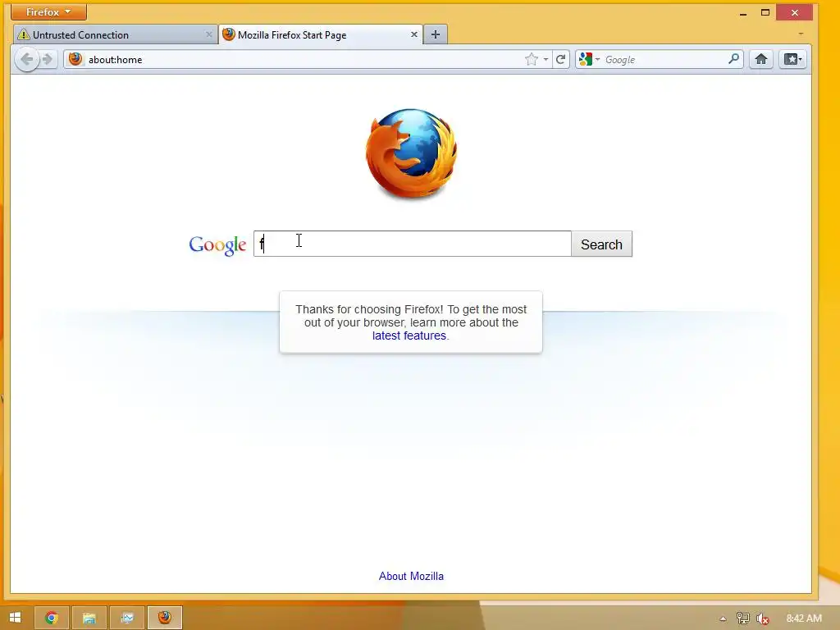Screen dimensions: 840x630
Task: Launch Chrome from the taskbar
Action: [52, 618]
